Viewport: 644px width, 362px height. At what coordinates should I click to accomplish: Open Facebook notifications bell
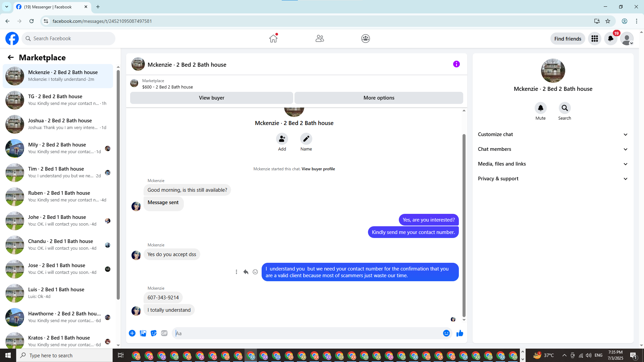[x=610, y=39]
